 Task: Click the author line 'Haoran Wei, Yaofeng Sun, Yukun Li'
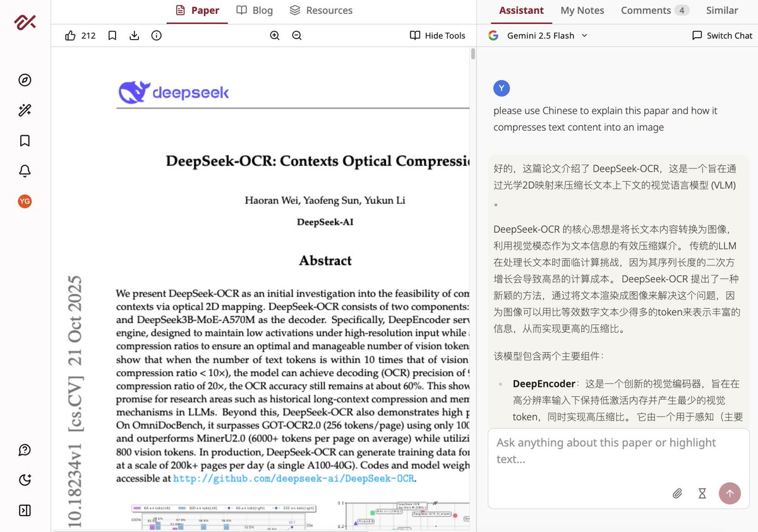tap(325, 201)
